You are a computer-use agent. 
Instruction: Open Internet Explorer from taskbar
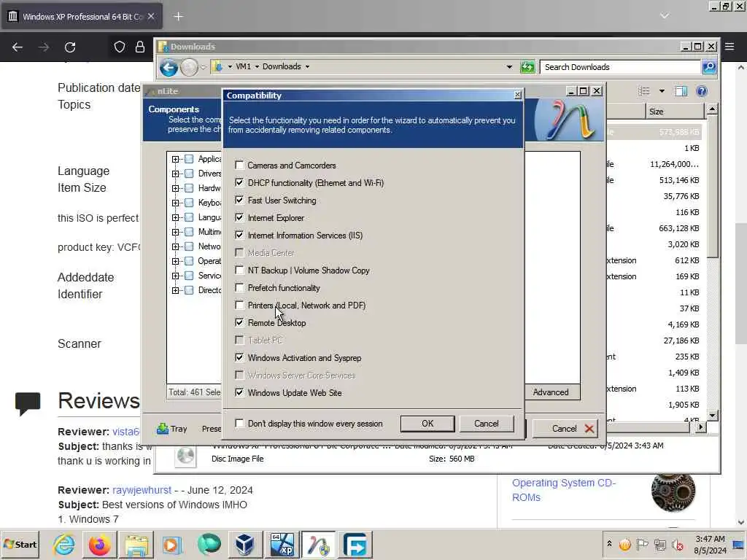pyautogui.click(x=64, y=544)
